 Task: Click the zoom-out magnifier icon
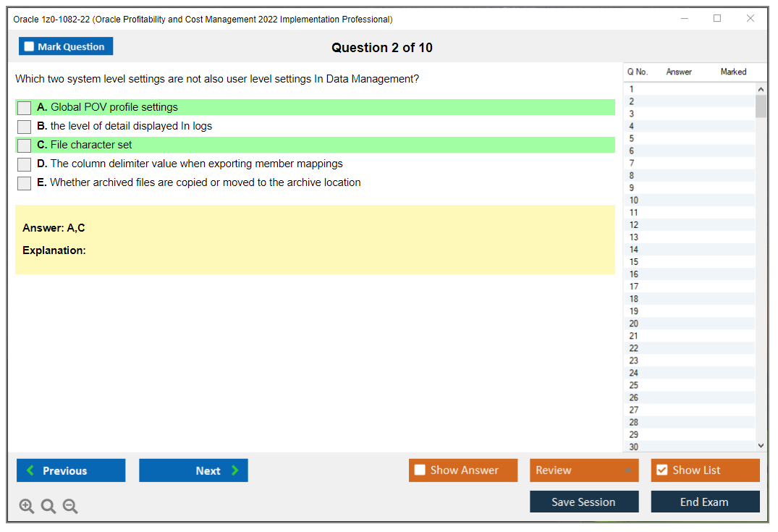click(x=70, y=506)
